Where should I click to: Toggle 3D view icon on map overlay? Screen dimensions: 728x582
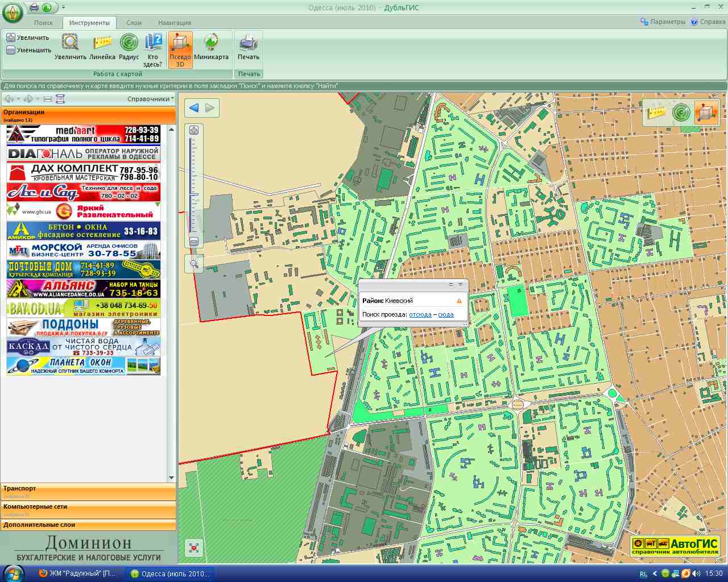click(x=706, y=112)
